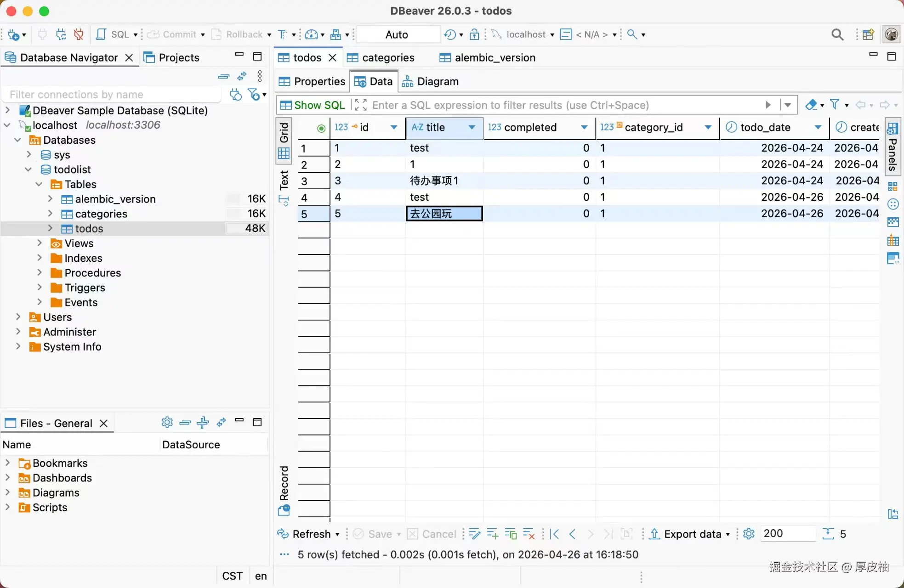Click the new connection plug icon
Screen dimensions: 904x588
(x=14, y=34)
